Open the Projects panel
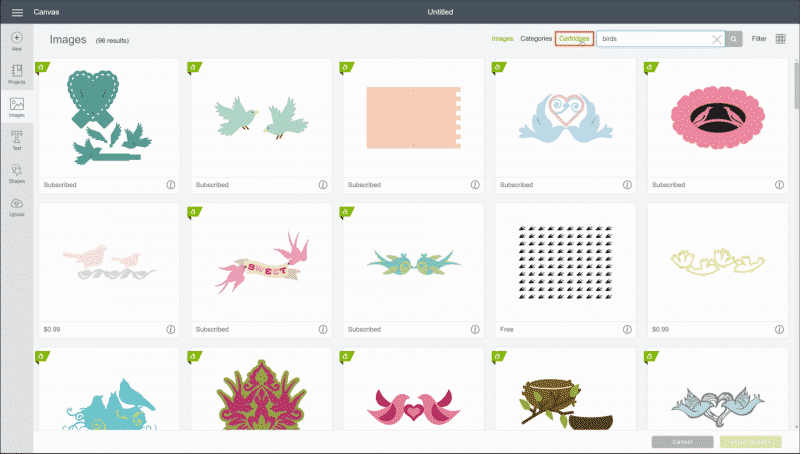800x454 pixels. point(17,74)
